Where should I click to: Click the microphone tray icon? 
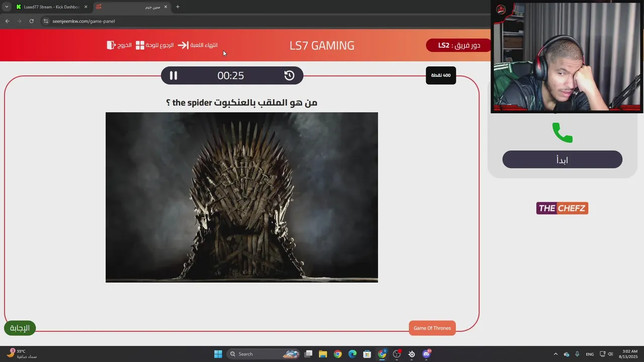(x=577, y=354)
